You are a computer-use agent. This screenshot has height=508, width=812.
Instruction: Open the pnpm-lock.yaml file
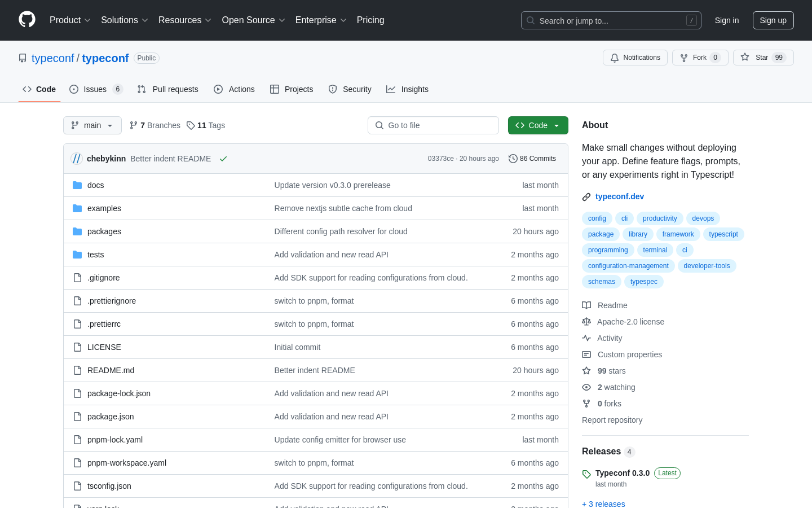(x=115, y=440)
